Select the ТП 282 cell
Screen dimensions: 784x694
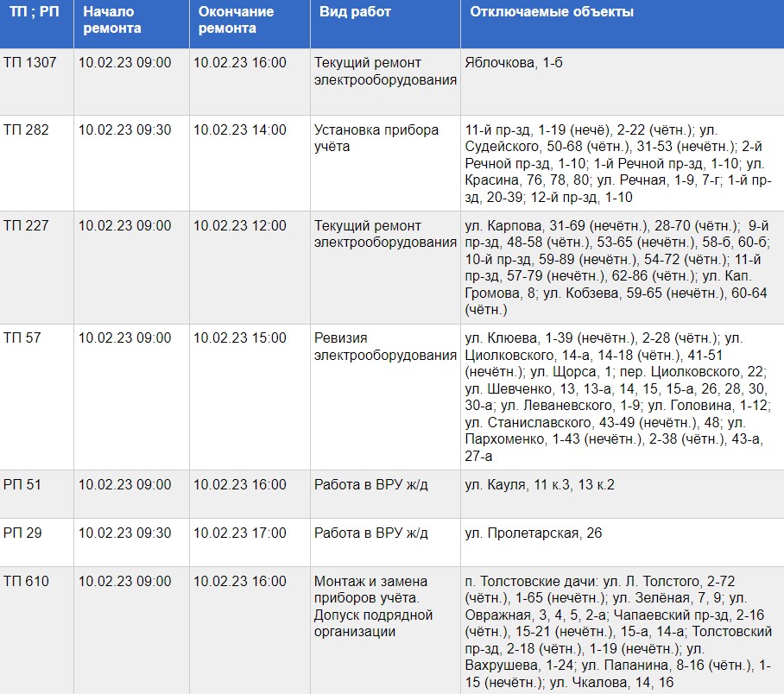[x=27, y=130]
